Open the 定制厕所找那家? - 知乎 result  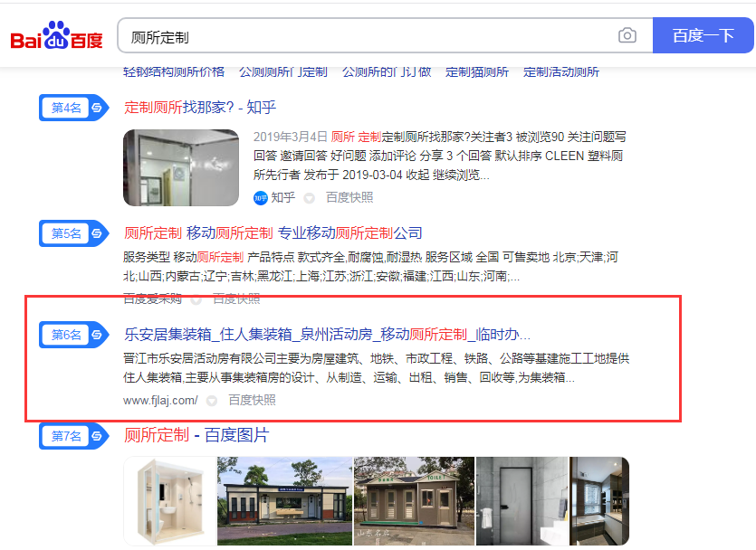[199, 108]
